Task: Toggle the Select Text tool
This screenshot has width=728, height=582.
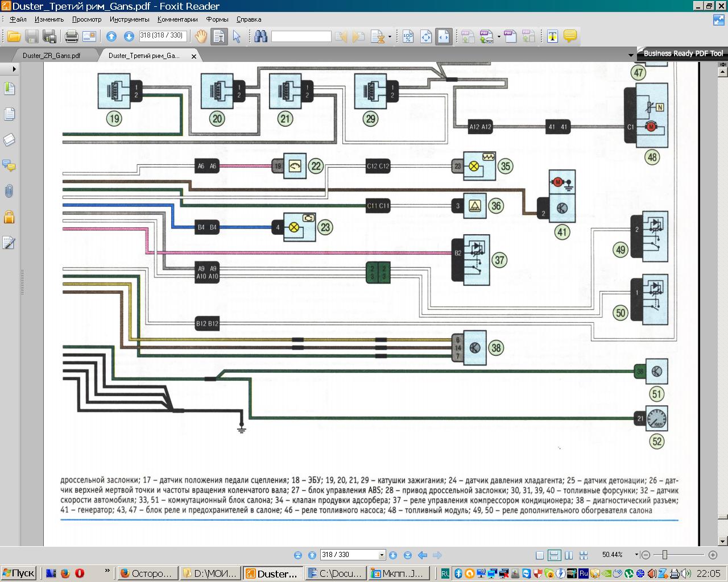Action: [219, 37]
